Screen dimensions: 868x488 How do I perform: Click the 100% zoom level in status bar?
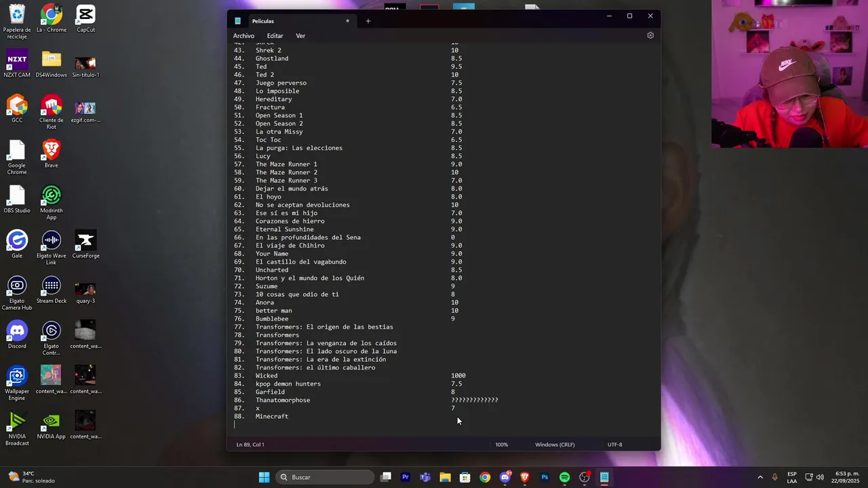501,445
